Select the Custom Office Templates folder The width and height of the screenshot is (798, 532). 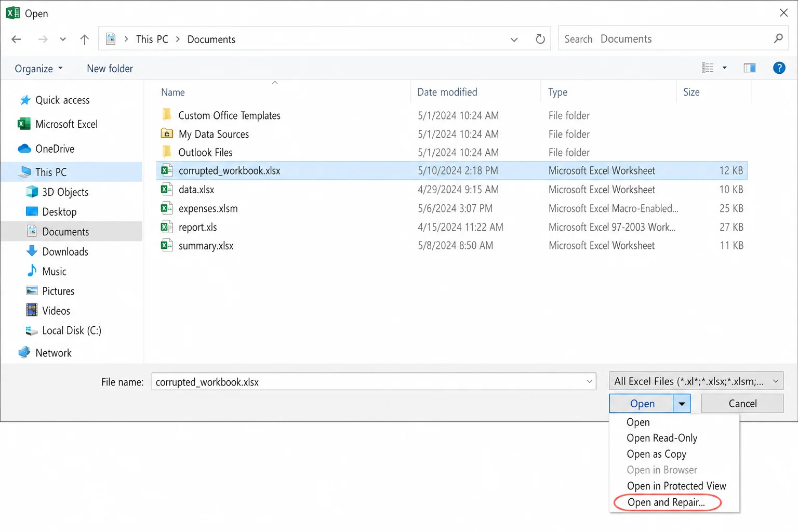click(x=229, y=115)
